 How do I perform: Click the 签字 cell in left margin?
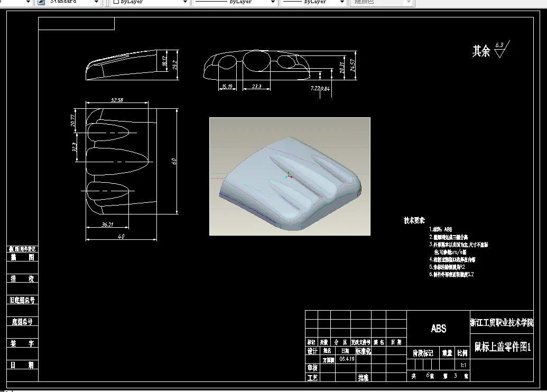pyautogui.click(x=22, y=343)
